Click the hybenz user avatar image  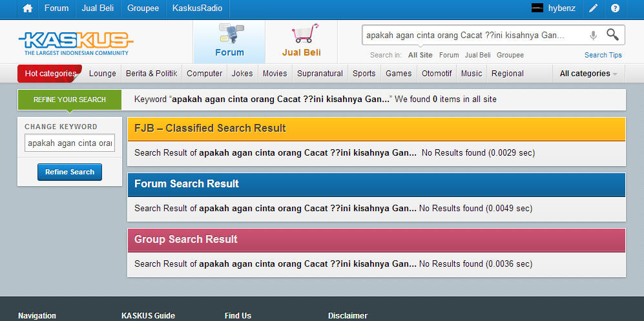point(537,8)
